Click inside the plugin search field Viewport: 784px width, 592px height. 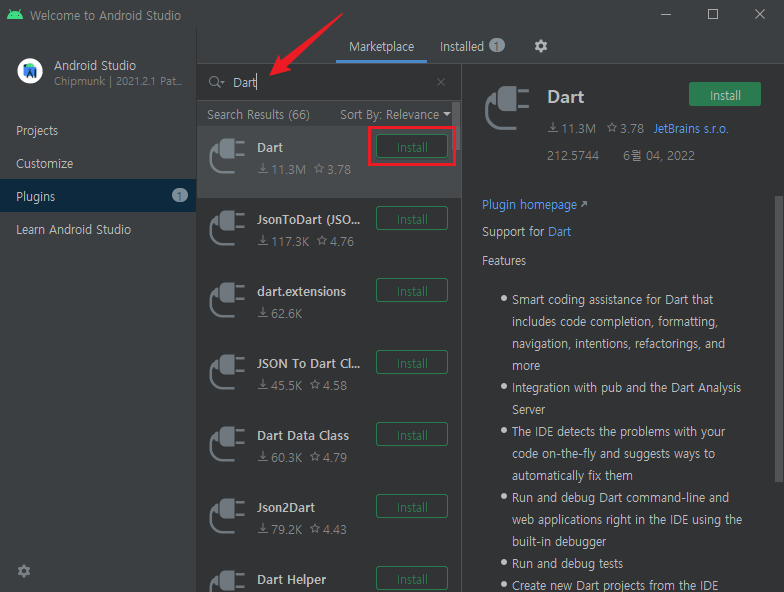[330, 82]
